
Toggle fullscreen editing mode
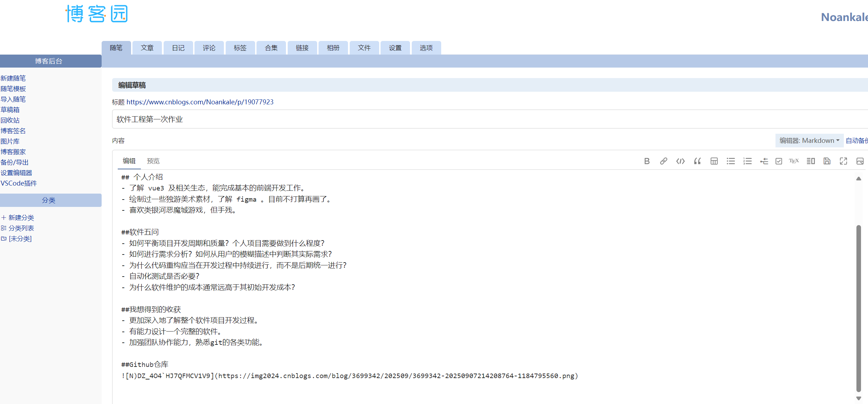843,161
